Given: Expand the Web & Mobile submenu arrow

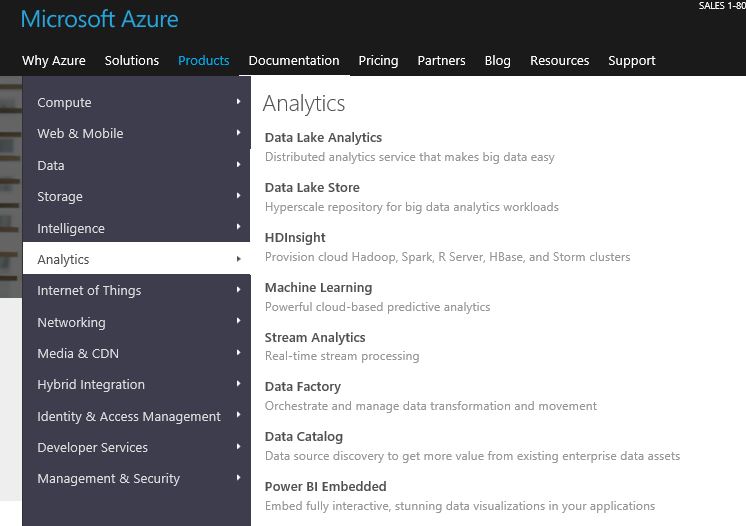Looking at the screenshot, I should [238, 133].
